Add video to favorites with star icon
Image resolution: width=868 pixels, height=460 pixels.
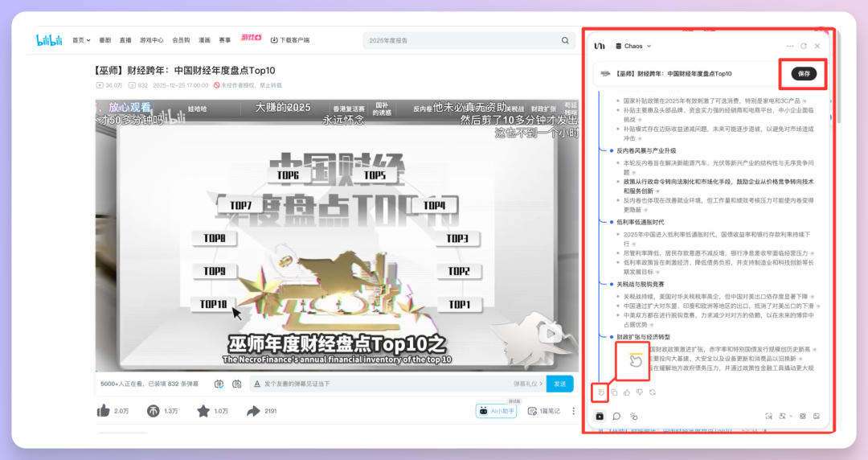point(203,411)
